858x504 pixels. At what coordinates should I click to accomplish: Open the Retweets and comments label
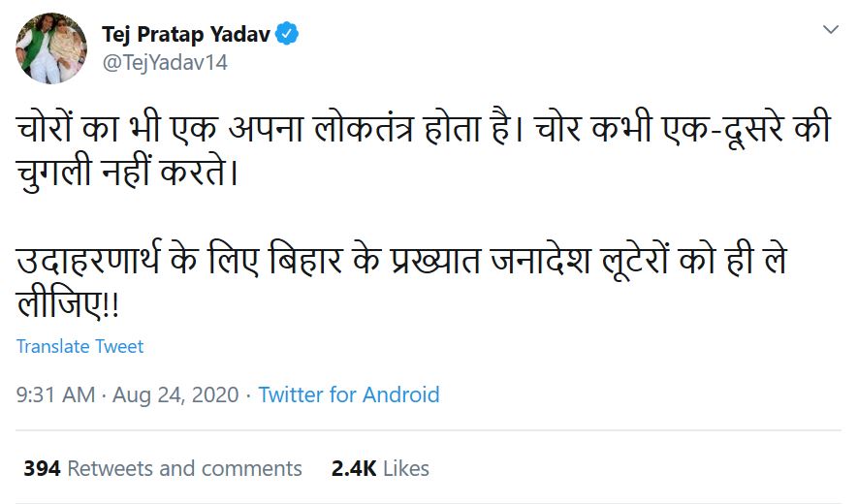point(184,468)
